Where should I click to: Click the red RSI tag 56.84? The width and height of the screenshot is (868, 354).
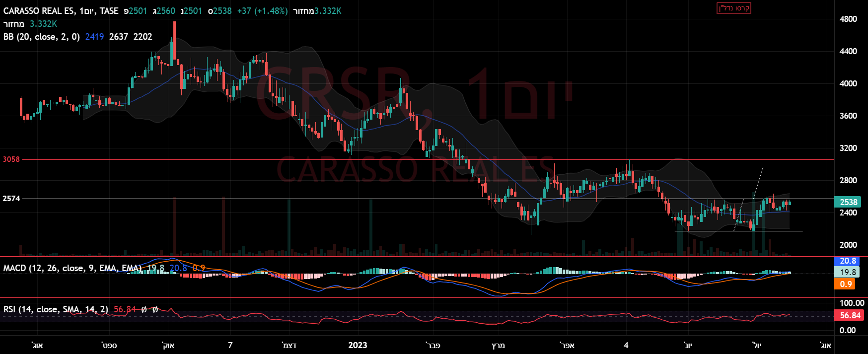pos(850,315)
